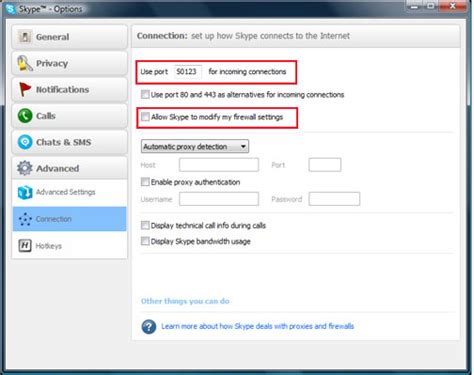Select the Connection item in sidebar
The height and width of the screenshot is (375, 474).
(x=69, y=219)
